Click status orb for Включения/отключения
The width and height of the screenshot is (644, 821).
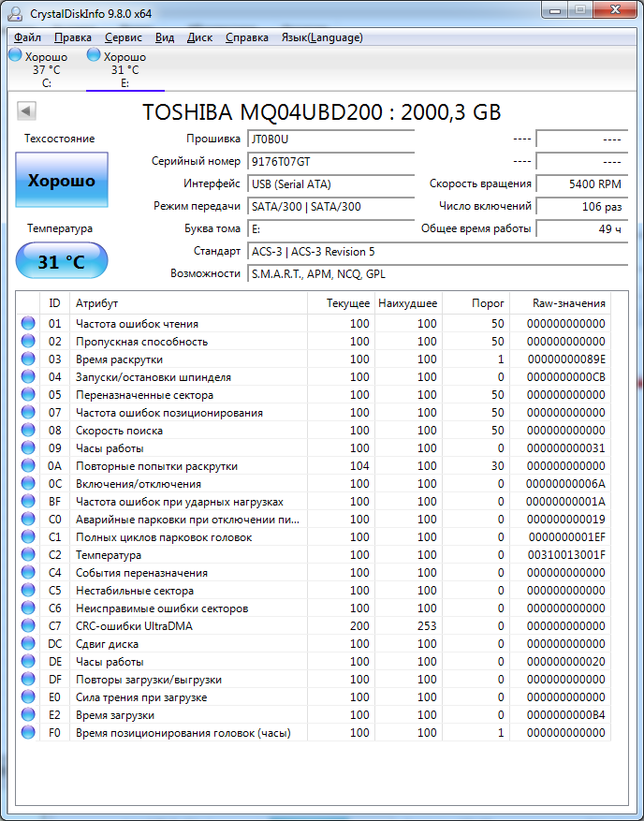(x=28, y=483)
